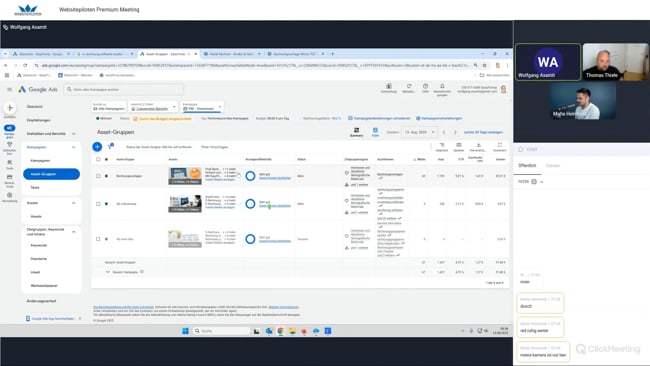Screen dimensions: 650x366
Task: Open the Chrome icon in Windows taskbar
Action: [x=281, y=331]
